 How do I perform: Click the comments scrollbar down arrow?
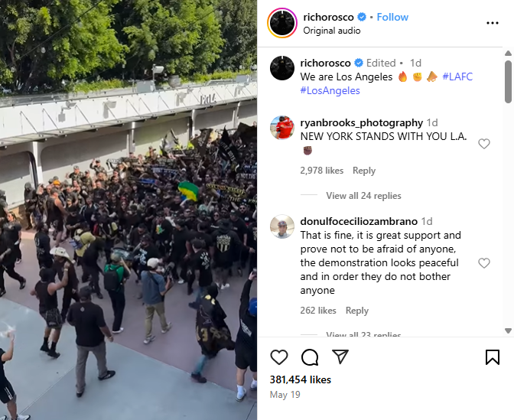click(508, 330)
